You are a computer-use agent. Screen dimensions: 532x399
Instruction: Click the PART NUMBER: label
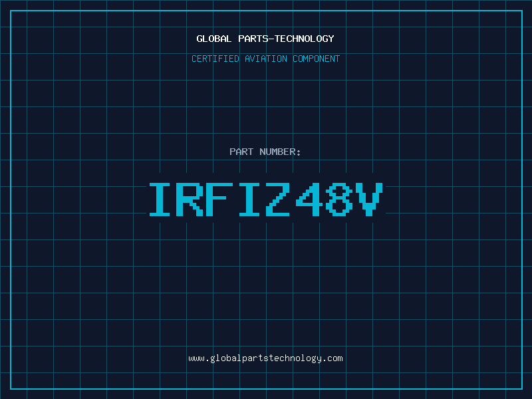coord(265,152)
